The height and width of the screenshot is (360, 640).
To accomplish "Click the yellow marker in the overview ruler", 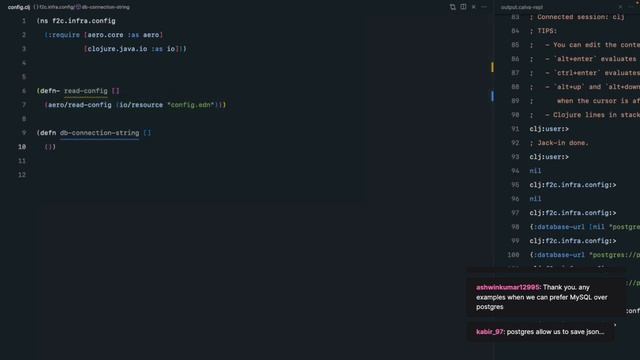I will point(492,67).
